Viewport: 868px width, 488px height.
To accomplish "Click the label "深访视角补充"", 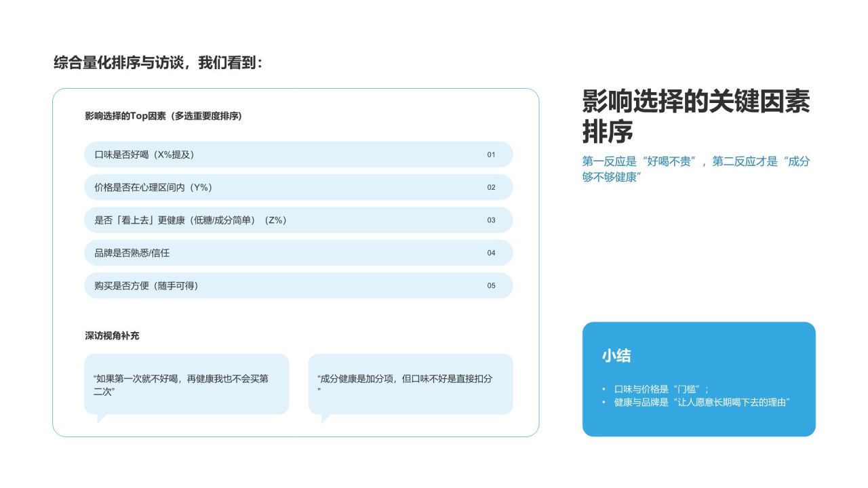I will [x=112, y=335].
